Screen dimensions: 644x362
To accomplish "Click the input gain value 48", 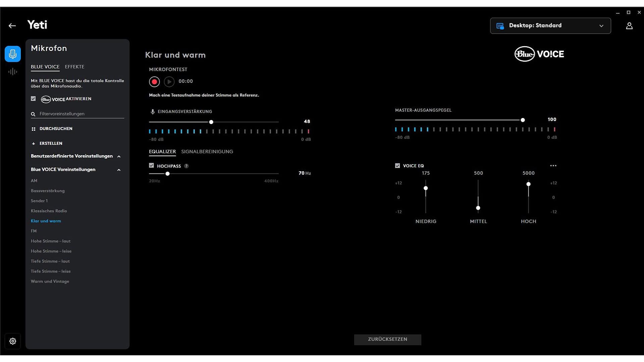I will pyautogui.click(x=307, y=121).
